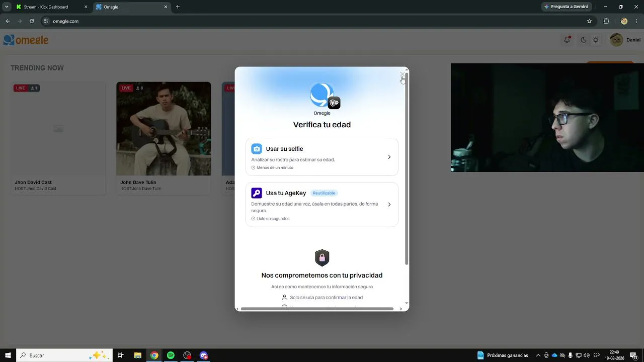This screenshot has width=644, height=362.
Task: Open Discord from the taskbar
Action: click(204, 355)
